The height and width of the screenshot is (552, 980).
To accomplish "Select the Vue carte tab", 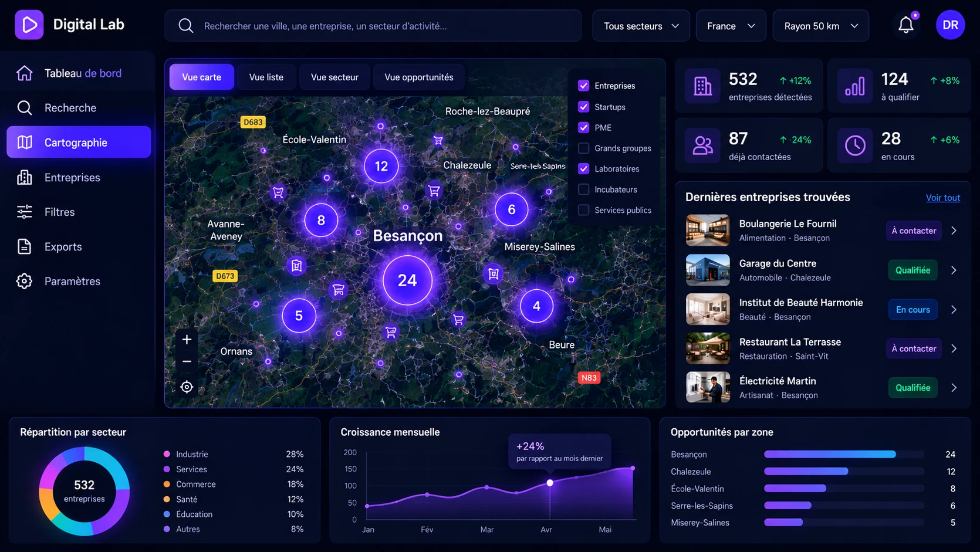I will click(202, 77).
